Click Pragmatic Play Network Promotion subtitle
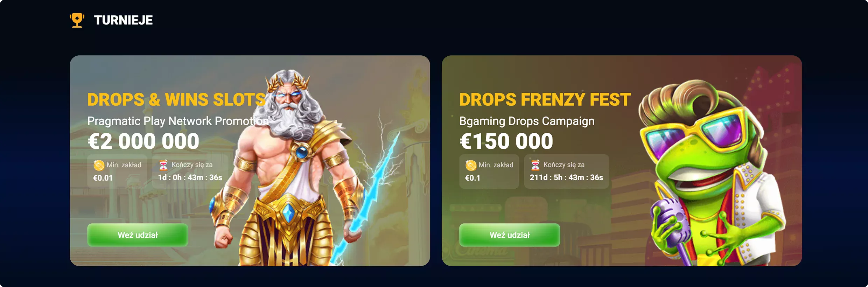 (178, 121)
